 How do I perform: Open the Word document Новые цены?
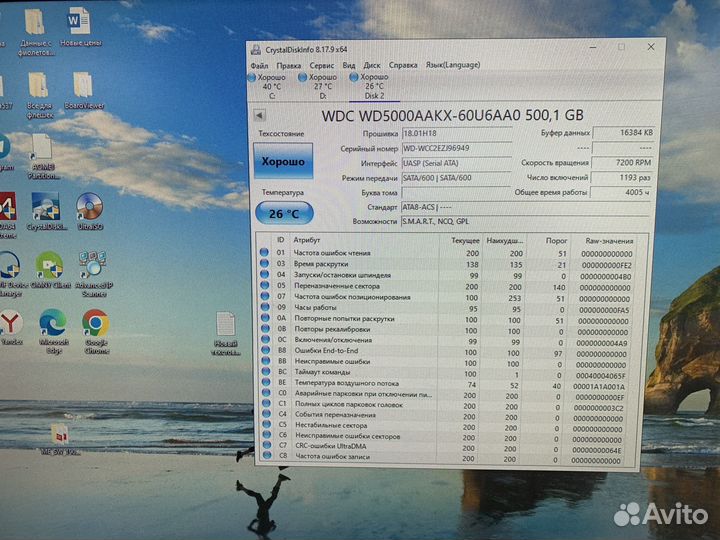click(x=78, y=24)
